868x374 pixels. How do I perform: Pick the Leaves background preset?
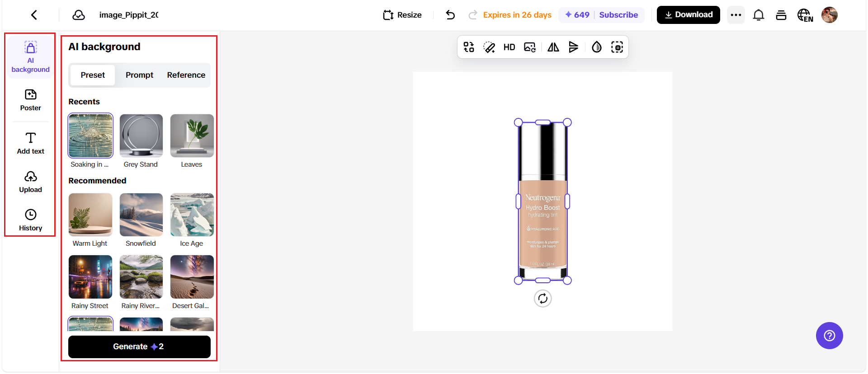click(x=192, y=136)
